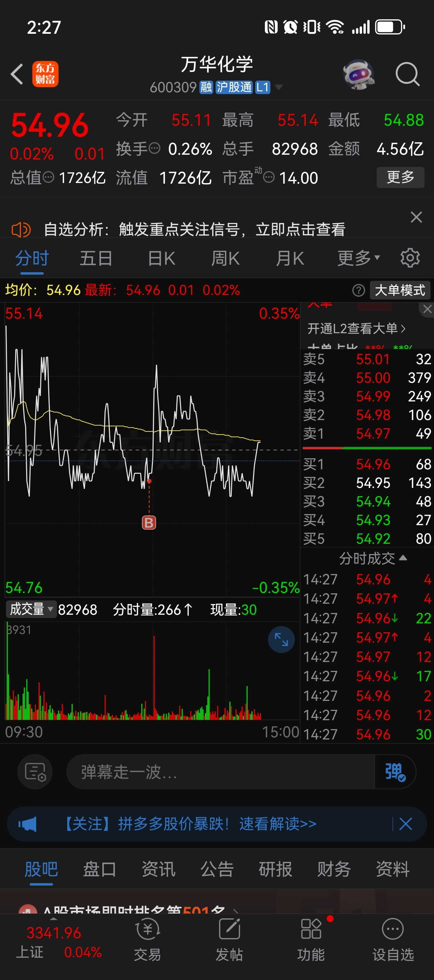The width and height of the screenshot is (434, 980).
Task: Tap 设自选 watchlist icon
Action: click(x=393, y=940)
